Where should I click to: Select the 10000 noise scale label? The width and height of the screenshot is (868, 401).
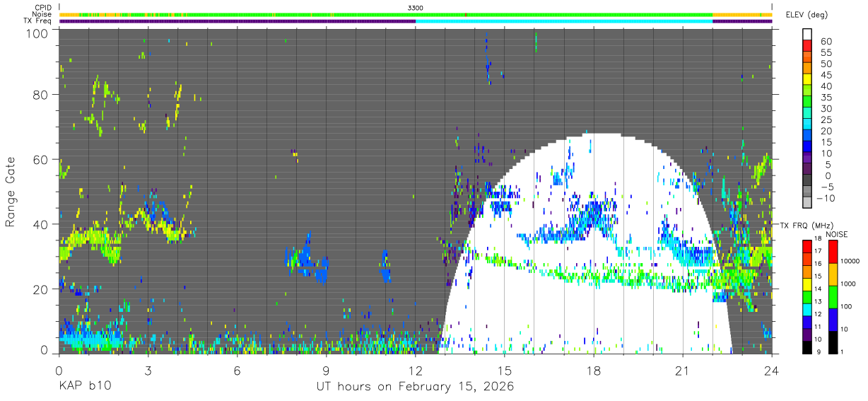(849, 261)
